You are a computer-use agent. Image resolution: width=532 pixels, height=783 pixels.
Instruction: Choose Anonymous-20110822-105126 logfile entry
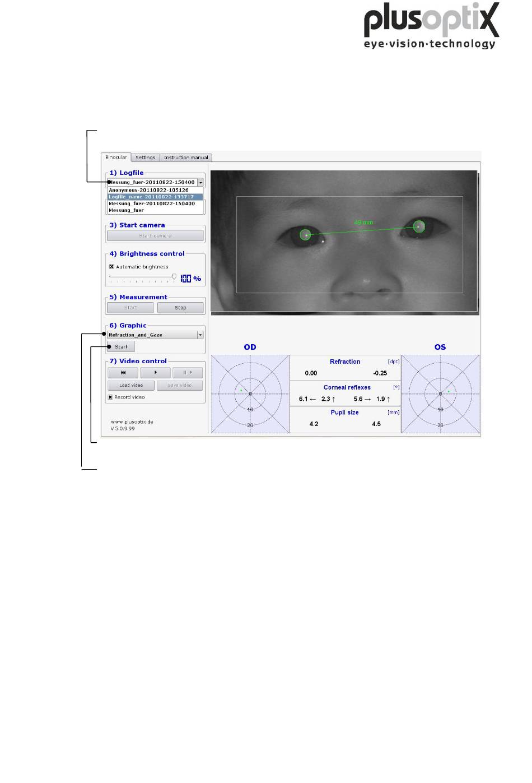click(148, 190)
